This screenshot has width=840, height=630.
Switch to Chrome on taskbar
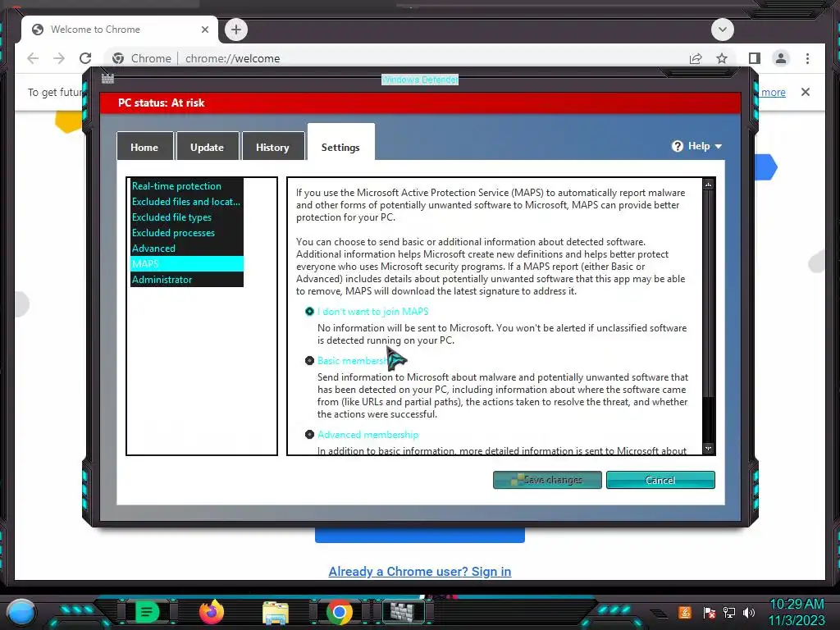340,612
